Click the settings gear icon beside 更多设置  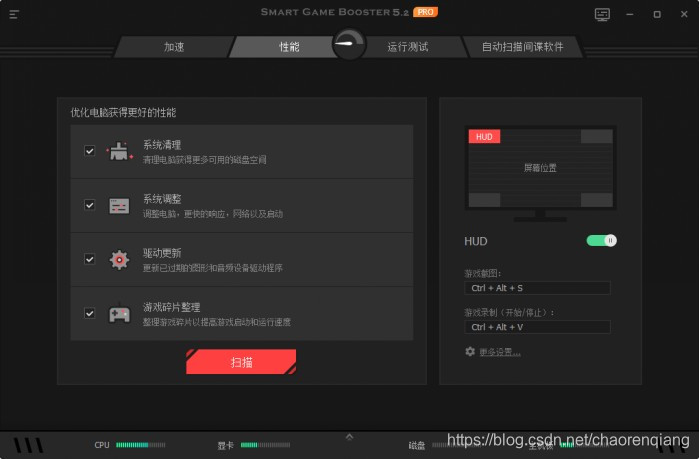point(470,352)
